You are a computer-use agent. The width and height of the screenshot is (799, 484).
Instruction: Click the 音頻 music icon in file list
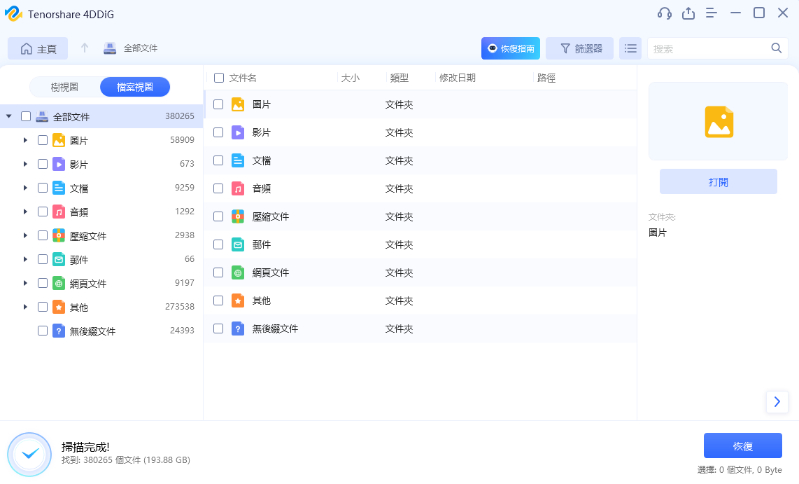[238, 188]
